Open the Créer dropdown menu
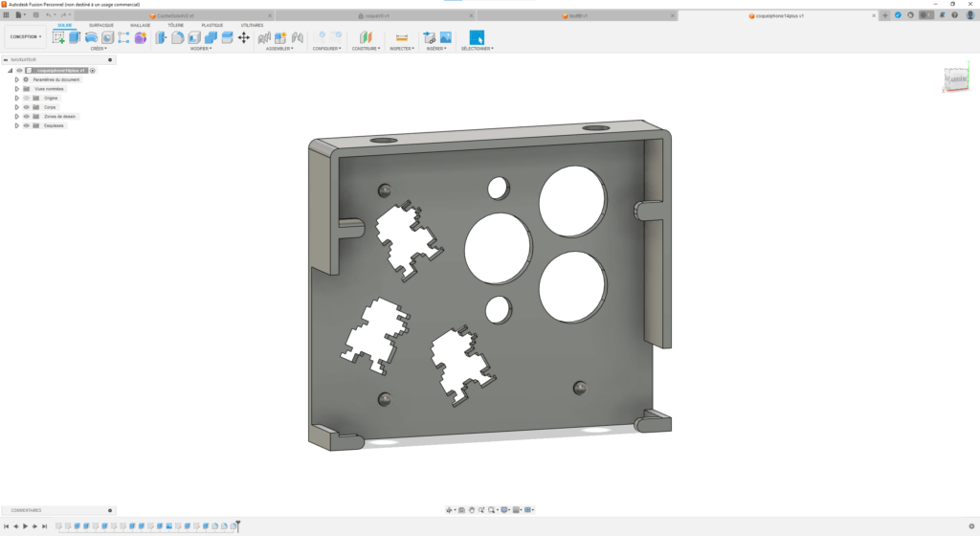The height and width of the screenshot is (536, 980). coord(99,49)
